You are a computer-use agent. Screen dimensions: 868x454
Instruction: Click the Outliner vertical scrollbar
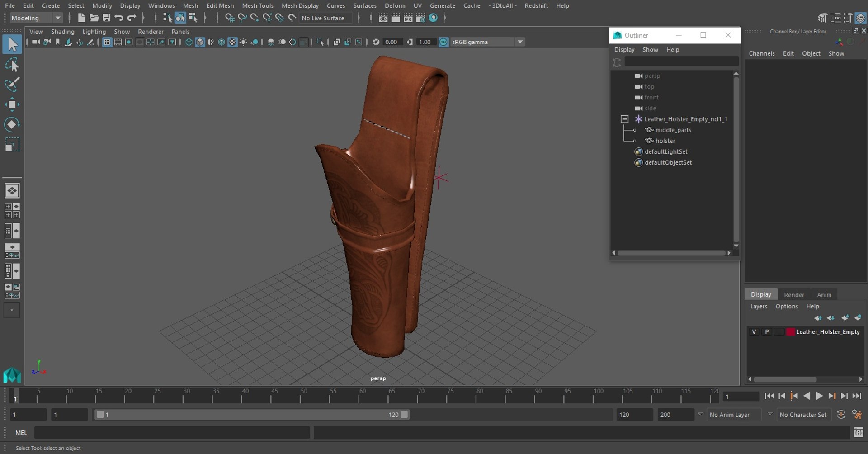pos(736,159)
